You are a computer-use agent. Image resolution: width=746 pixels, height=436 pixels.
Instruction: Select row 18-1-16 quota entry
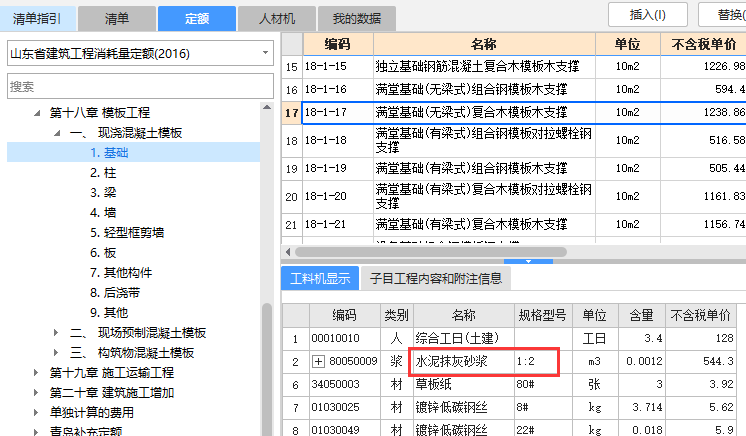point(514,89)
